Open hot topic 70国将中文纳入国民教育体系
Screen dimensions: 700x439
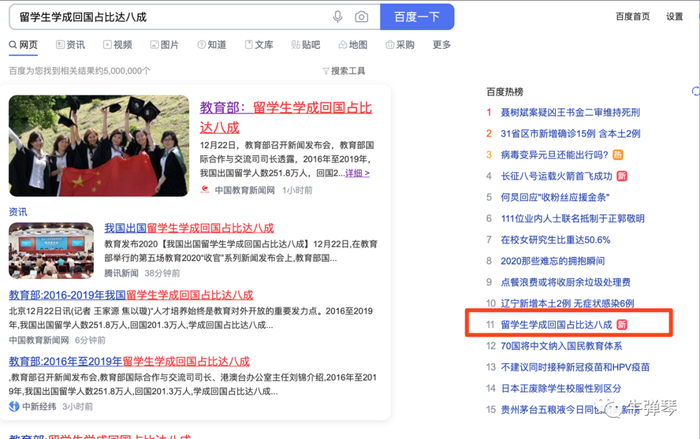pyautogui.click(x=561, y=346)
